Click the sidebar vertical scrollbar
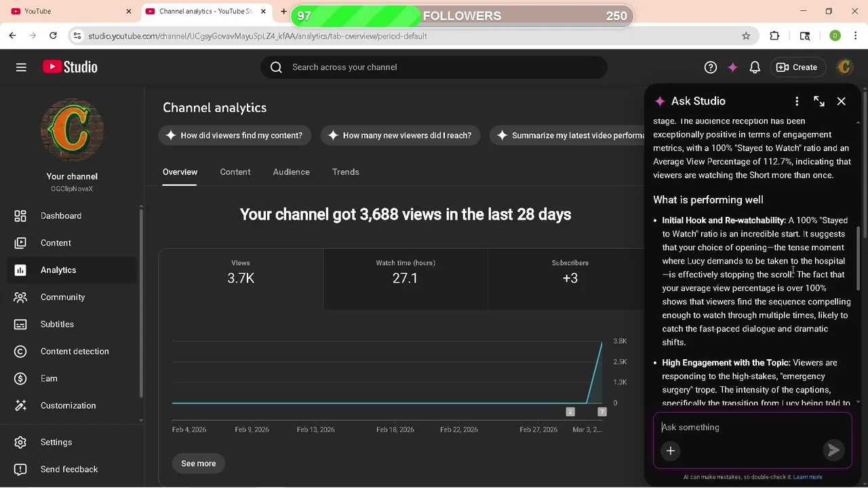This screenshot has width=868, height=488. pos(141,302)
